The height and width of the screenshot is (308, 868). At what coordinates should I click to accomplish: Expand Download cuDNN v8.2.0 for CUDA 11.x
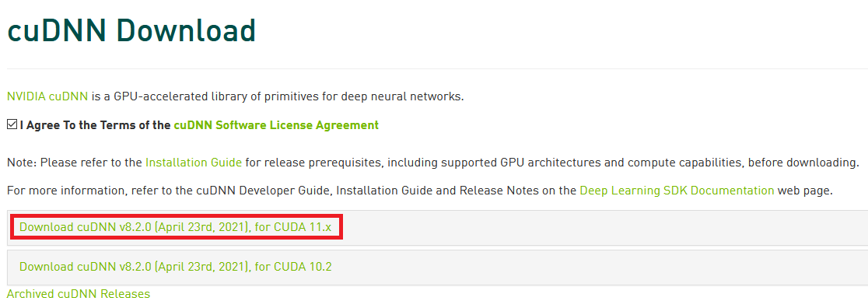(x=176, y=227)
